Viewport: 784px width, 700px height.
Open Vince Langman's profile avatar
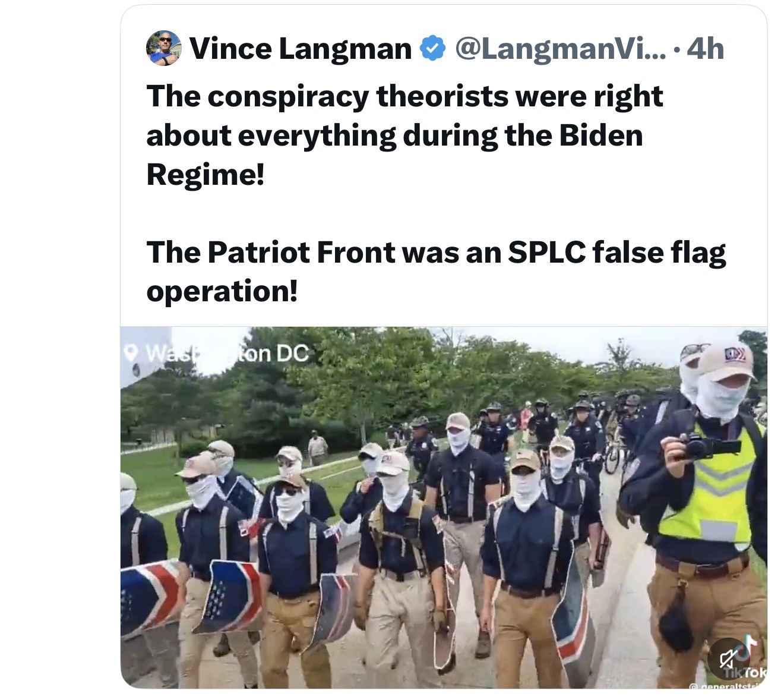pos(163,48)
